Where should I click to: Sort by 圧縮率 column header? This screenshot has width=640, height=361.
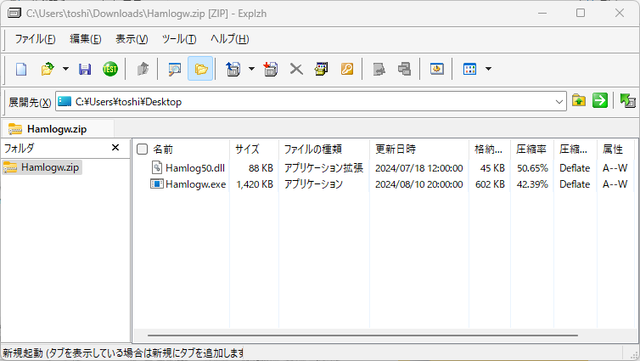coord(531,149)
